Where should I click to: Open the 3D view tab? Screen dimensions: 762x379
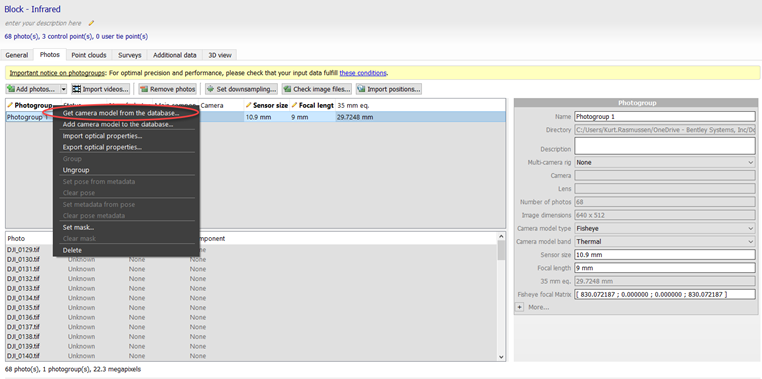pyautogui.click(x=220, y=55)
